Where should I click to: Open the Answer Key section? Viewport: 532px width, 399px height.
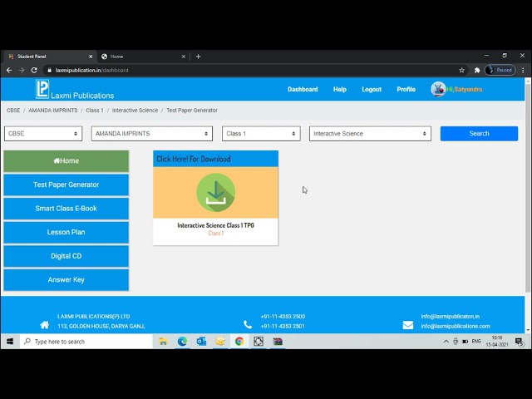66,280
